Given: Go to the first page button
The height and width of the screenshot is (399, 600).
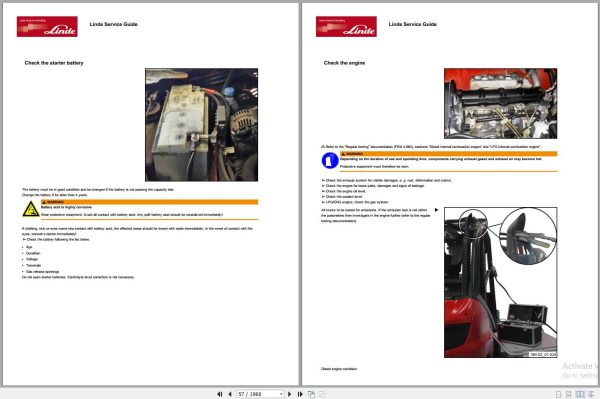Looking at the screenshot, I should click(220, 394).
